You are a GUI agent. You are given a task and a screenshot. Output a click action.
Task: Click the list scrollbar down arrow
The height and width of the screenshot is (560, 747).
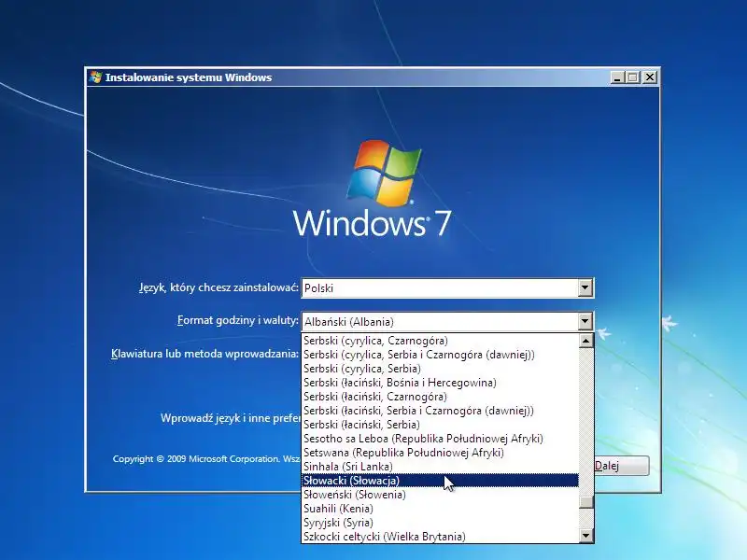pyautogui.click(x=586, y=536)
